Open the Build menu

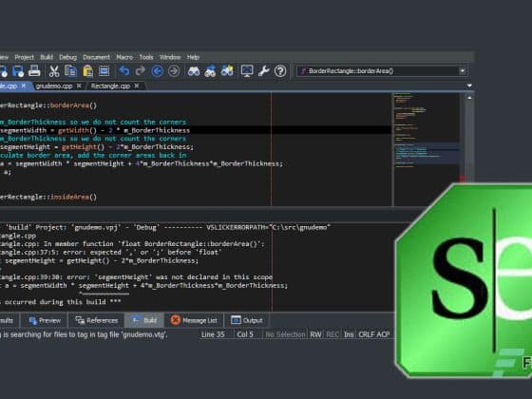click(x=47, y=57)
